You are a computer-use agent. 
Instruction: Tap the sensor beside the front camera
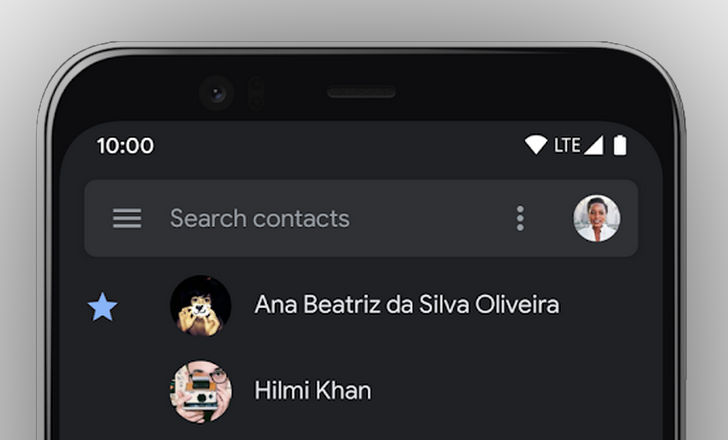[x=255, y=94]
